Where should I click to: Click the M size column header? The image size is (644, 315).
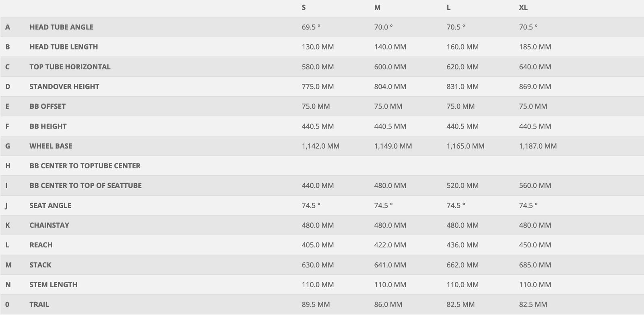pos(377,7)
